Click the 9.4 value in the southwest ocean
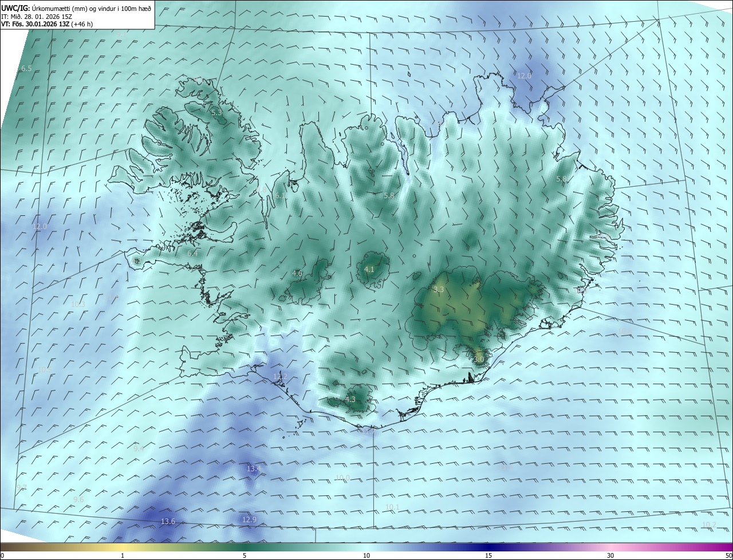Screen dimensions: 733x560 click(139, 448)
